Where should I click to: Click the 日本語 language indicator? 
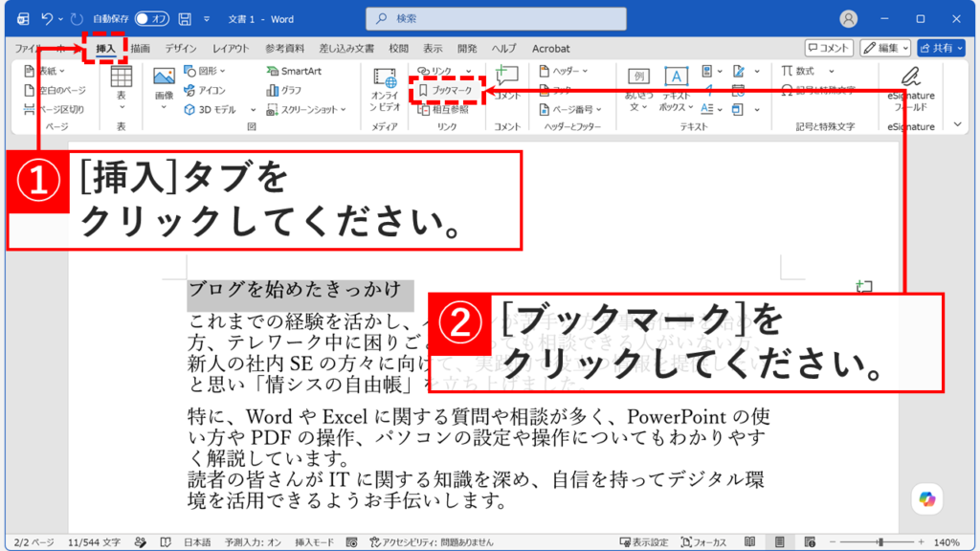(197, 542)
